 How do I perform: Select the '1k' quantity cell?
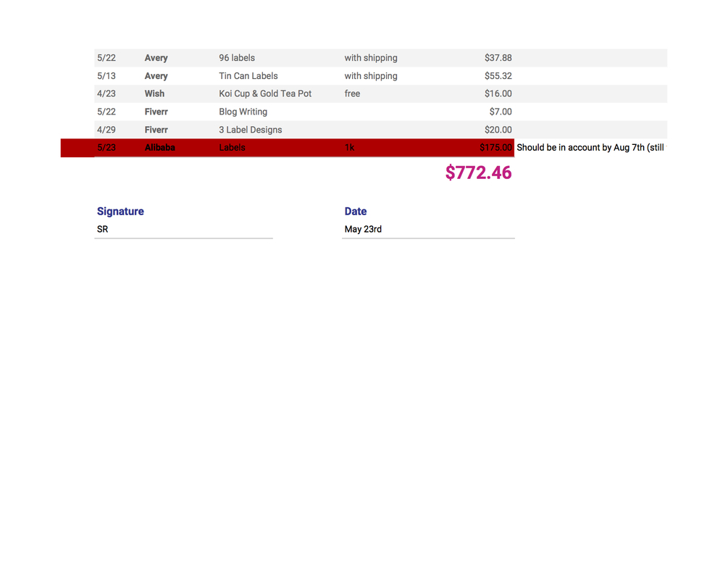point(350,148)
